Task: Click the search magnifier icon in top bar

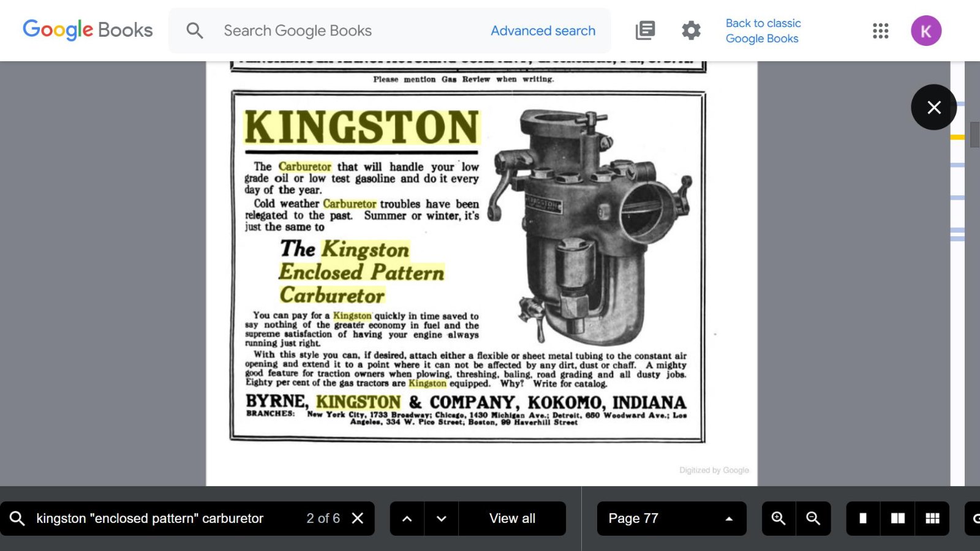Action: click(x=195, y=31)
